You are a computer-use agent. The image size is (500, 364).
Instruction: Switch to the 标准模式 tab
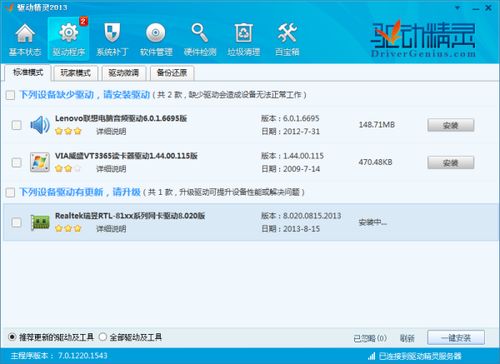click(x=28, y=73)
